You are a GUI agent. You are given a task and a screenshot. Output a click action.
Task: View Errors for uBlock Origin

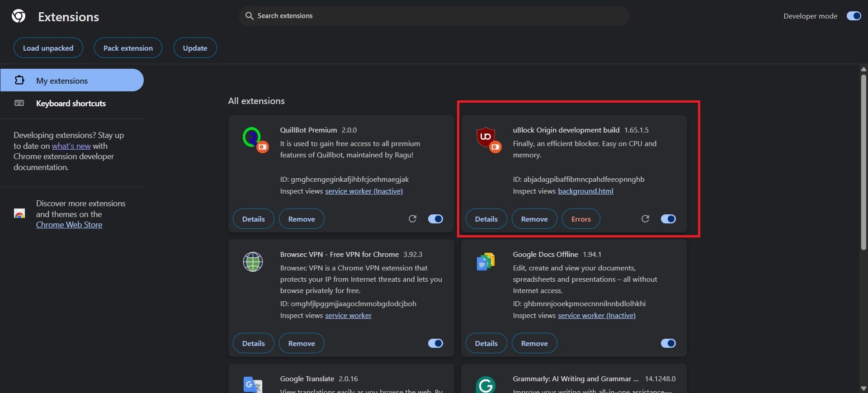pos(581,219)
